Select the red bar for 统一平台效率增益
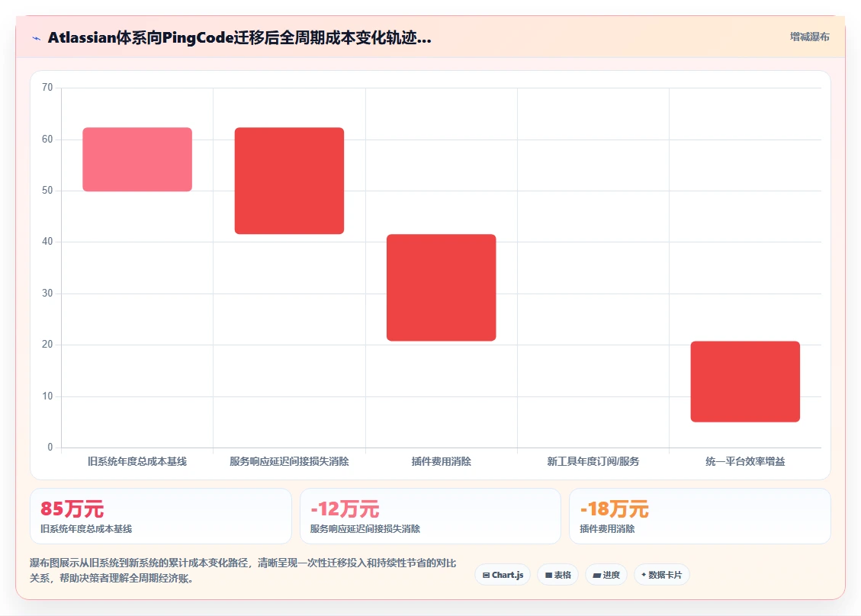Image resolution: width=861 pixels, height=616 pixels. [x=745, y=381]
